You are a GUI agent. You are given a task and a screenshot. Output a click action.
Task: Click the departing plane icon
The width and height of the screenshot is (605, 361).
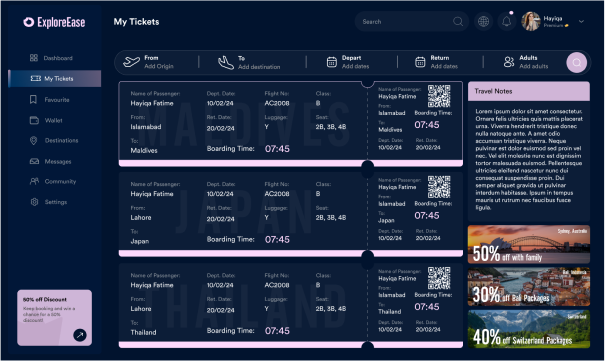pyautogui.click(x=131, y=62)
